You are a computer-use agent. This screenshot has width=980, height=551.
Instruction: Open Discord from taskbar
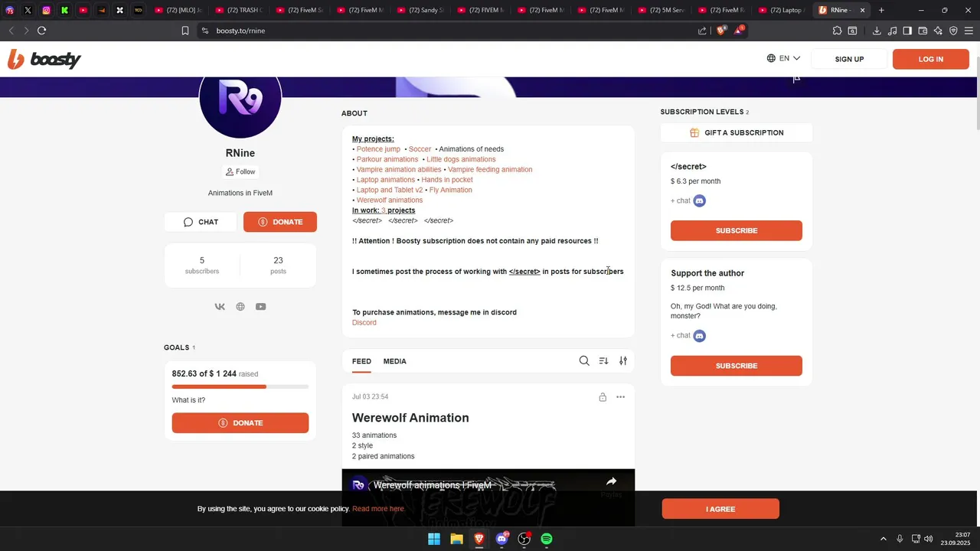[501, 539]
